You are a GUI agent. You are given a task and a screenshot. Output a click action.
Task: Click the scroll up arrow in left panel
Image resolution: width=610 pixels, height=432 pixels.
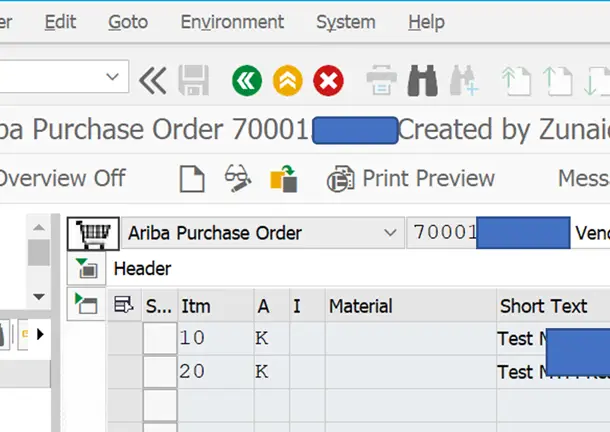click(x=39, y=227)
